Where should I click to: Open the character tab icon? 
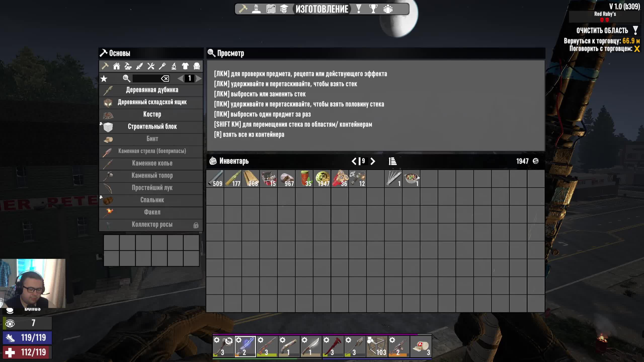(x=256, y=9)
